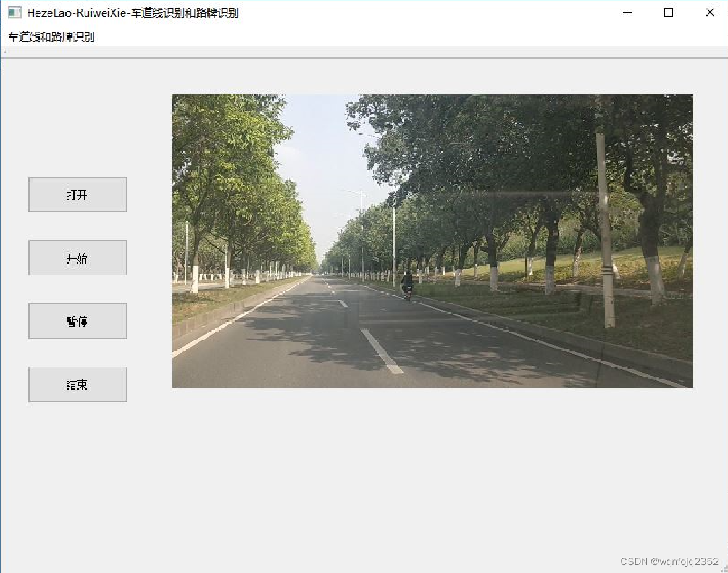The width and height of the screenshot is (728, 573).
Task: Click the application icon in title bar
Action: tap(15, 12)
